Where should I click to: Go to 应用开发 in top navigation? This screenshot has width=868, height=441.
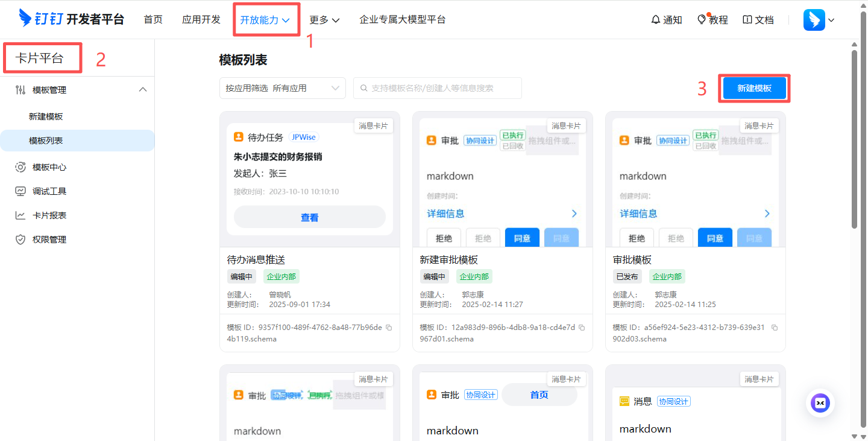point(201,20)
